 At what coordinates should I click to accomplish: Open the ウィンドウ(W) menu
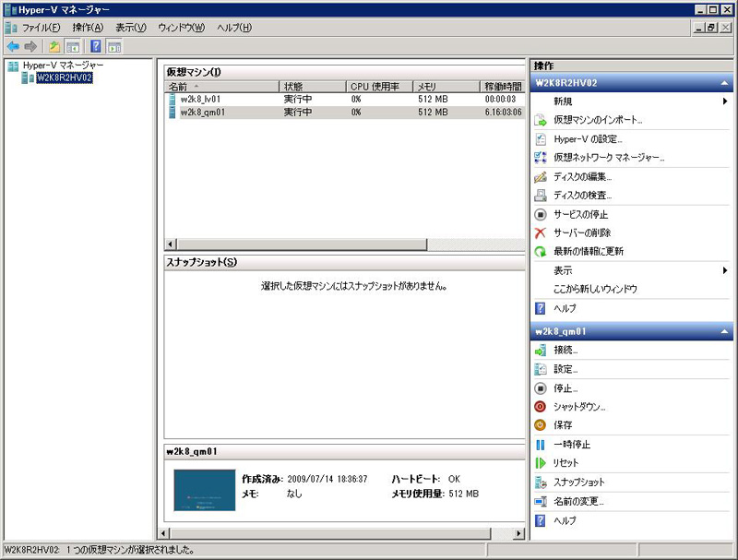[x=181, y=28]
